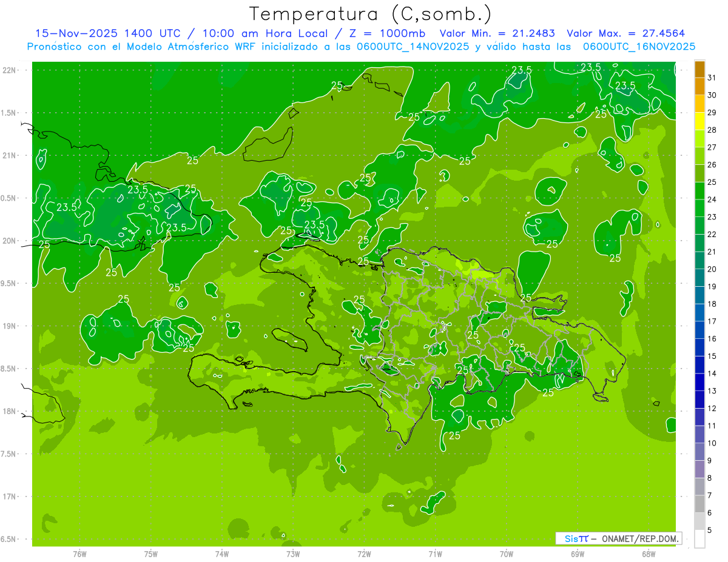Click the '75W' longitude label
This screenshot has width=728, height=562.
click(151, 554)
